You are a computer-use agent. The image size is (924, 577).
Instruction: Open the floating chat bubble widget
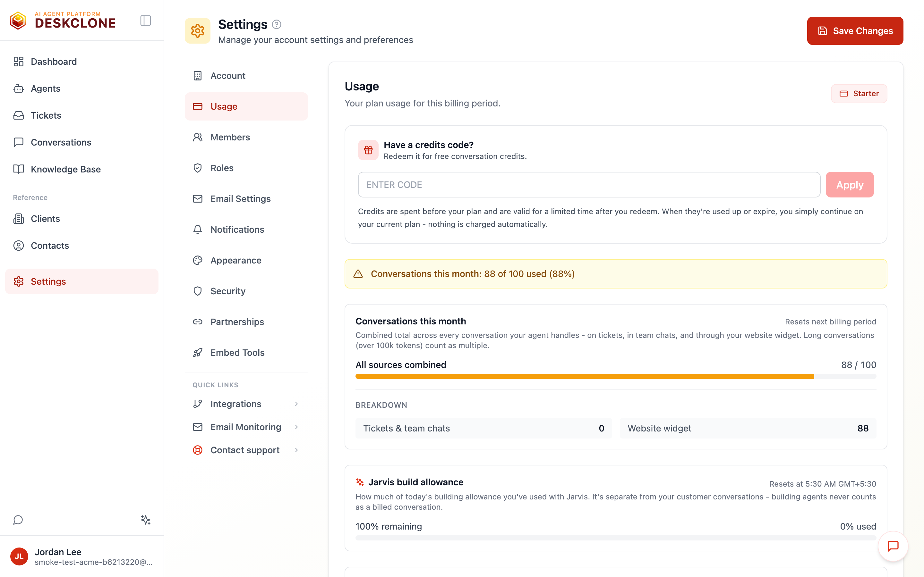coord(893,546)
